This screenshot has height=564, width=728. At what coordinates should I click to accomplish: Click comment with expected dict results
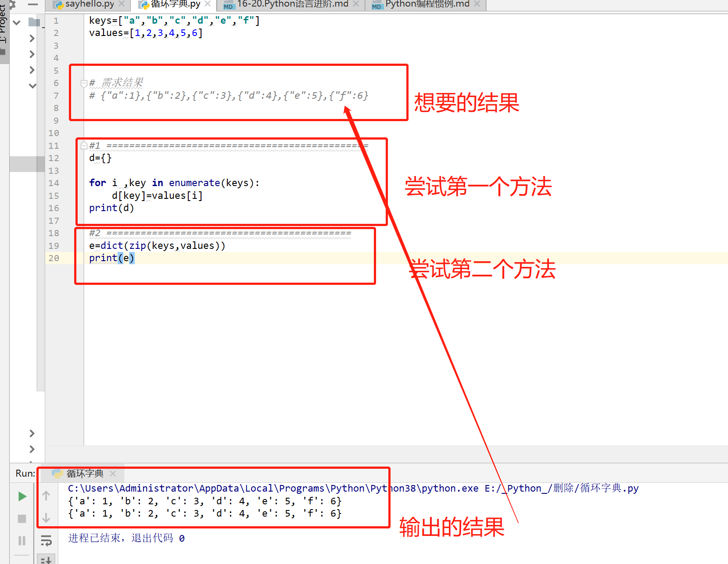[229, 96]
